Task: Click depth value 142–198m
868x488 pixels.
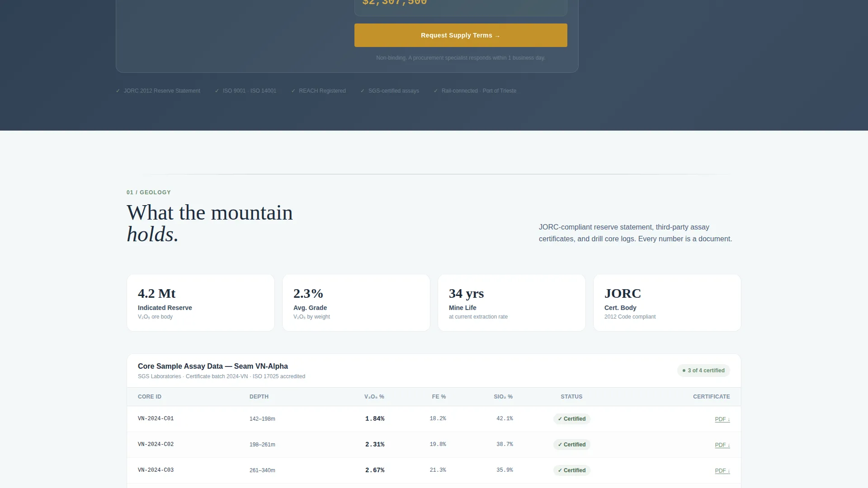Action: click(262, 419)
